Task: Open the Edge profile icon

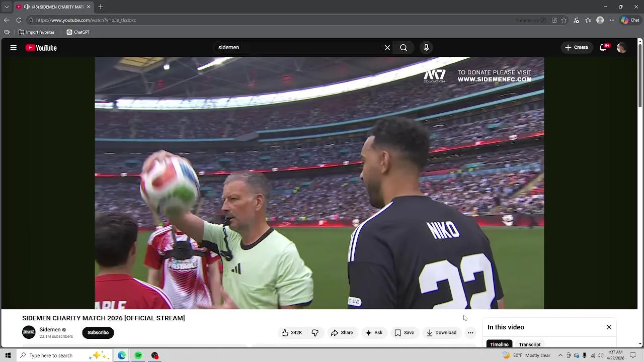Action: [600, 20]
